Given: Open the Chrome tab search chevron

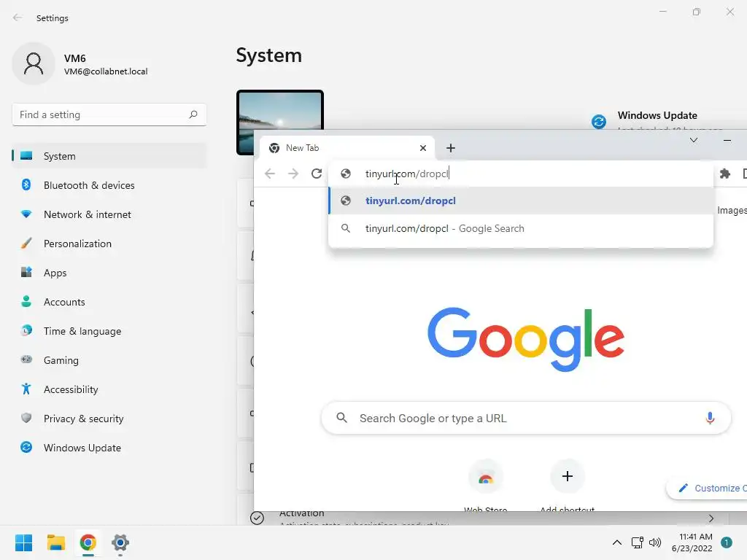Looking at the screenshot, I should [x=694, y=141].
